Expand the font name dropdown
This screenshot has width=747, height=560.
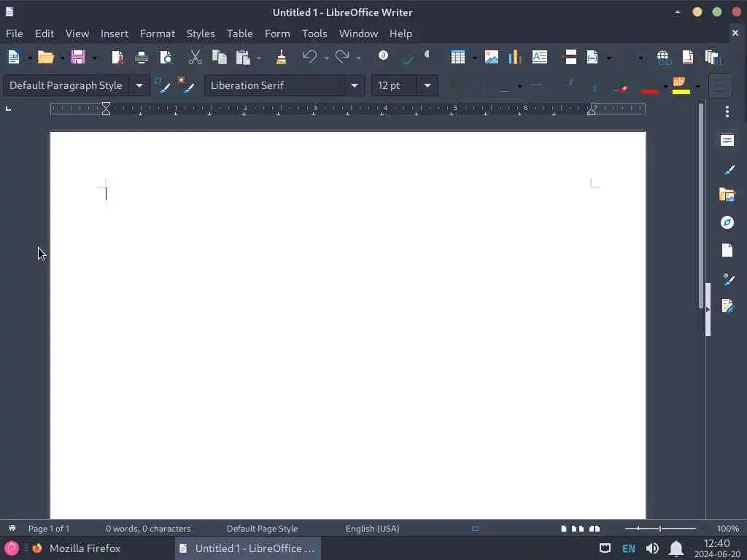pos(354,86)
